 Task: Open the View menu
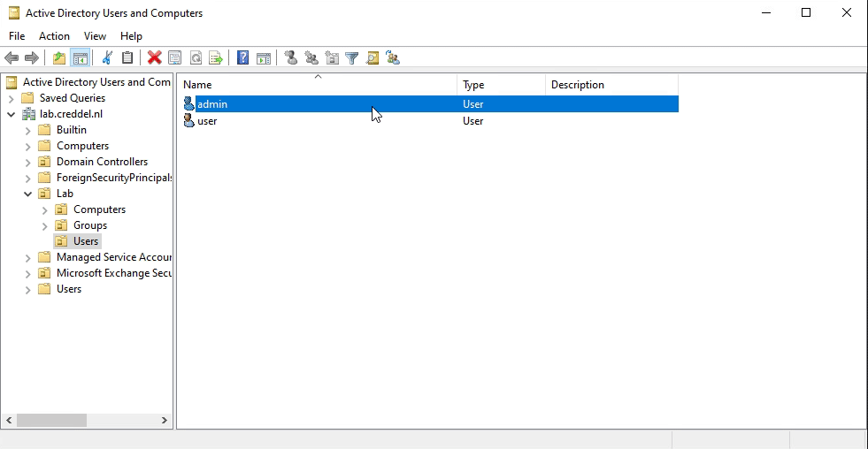point(95,36)
